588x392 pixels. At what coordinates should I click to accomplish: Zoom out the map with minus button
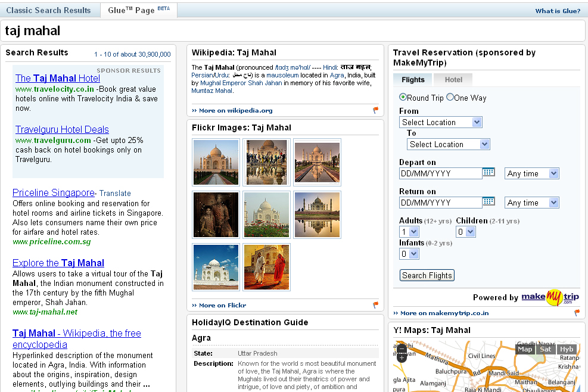point(402,349)
